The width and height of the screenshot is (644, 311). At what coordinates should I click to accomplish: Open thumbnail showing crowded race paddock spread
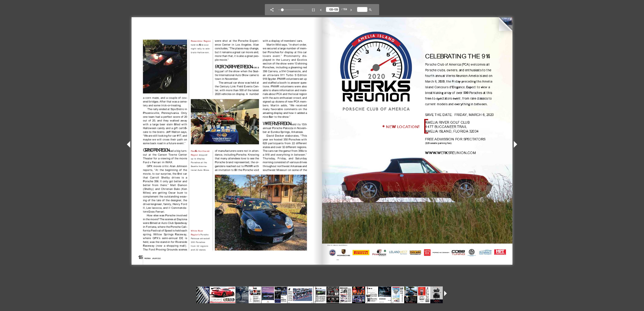[x=300, y=295]
